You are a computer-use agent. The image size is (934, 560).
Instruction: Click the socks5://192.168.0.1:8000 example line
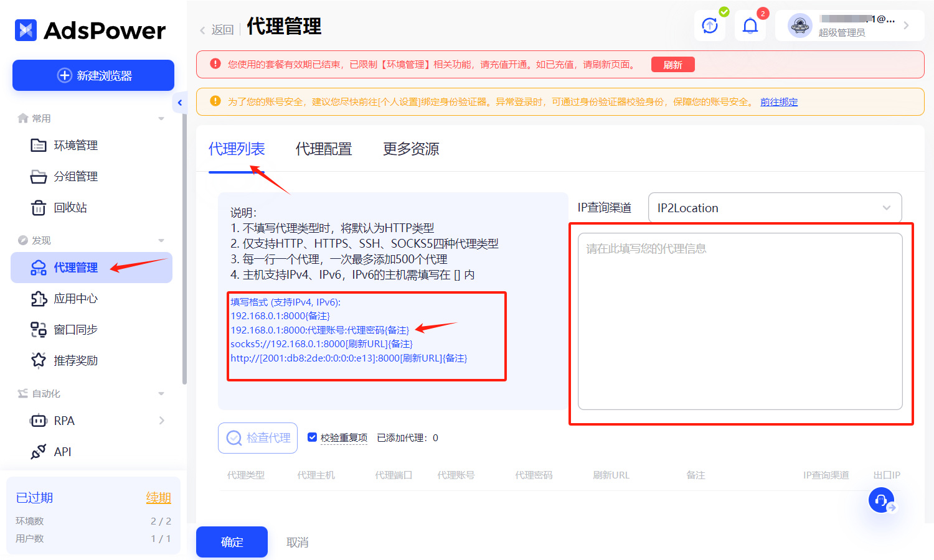coord(321,344)
